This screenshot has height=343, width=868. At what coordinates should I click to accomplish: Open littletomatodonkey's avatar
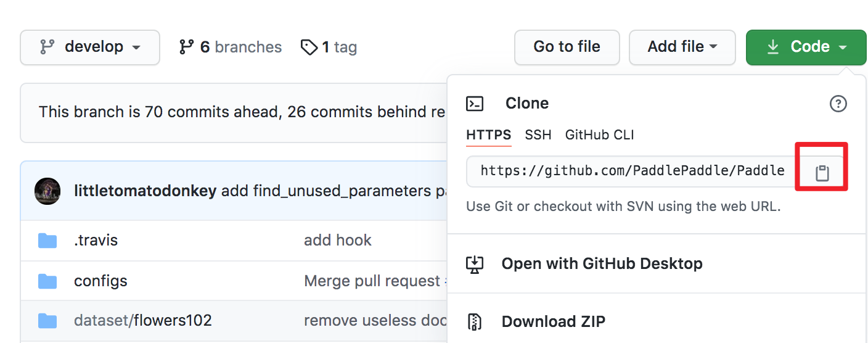click(47, 191)
